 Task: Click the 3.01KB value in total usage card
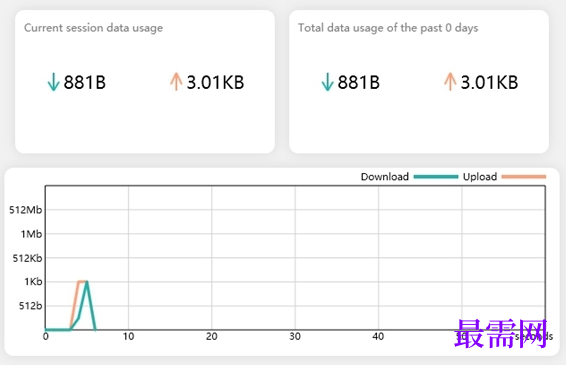point(489,82)
